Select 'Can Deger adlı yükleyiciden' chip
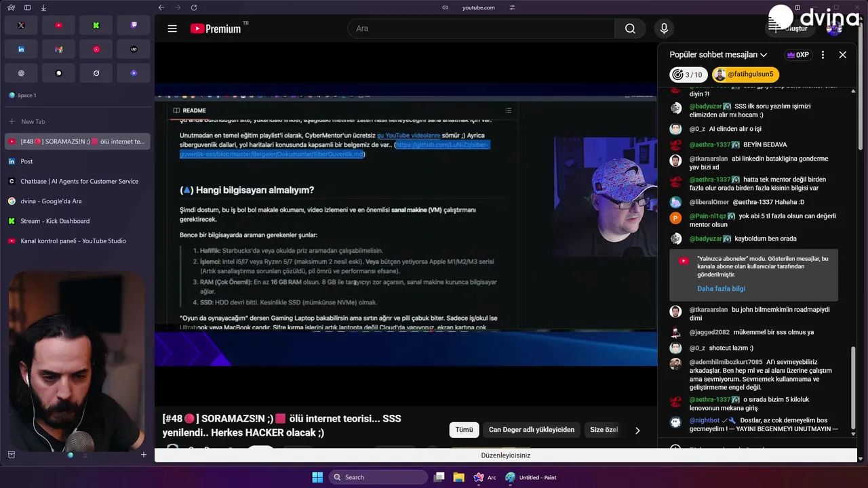The height and width of the screenshot is (488, 868). pos(532,430)
